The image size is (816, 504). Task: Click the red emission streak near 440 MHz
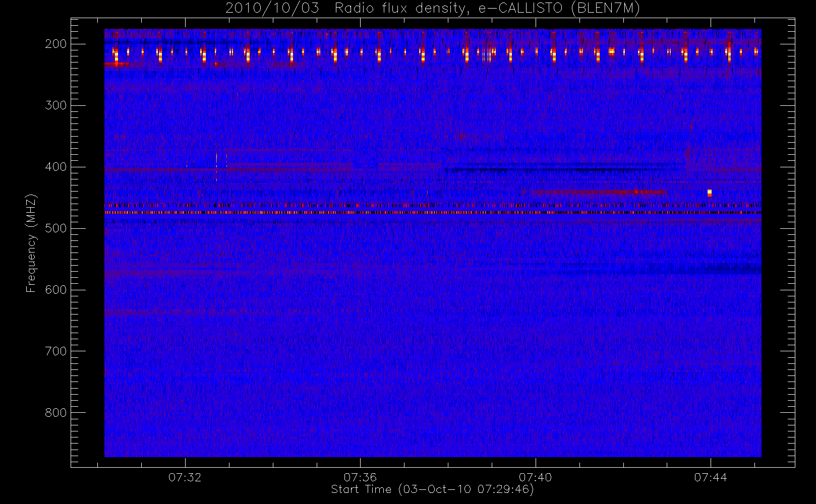600,192
